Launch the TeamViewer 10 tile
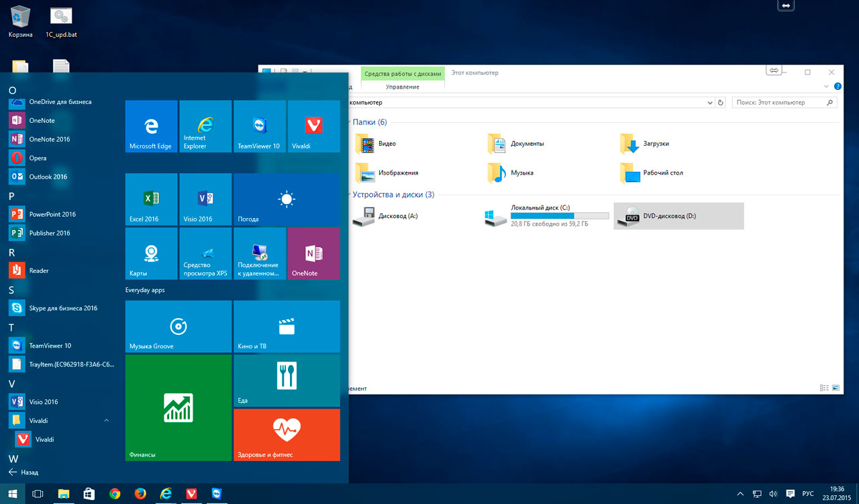The height and width of the screenshot is (504, 859). (259, 126)
